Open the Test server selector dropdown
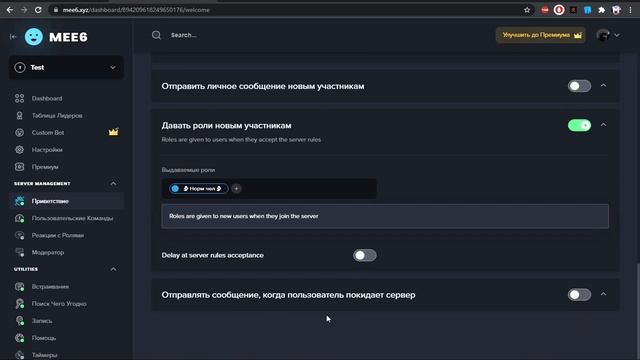This screenshot has height=360, width=640. pyautogui.click(x=66, y=67)
